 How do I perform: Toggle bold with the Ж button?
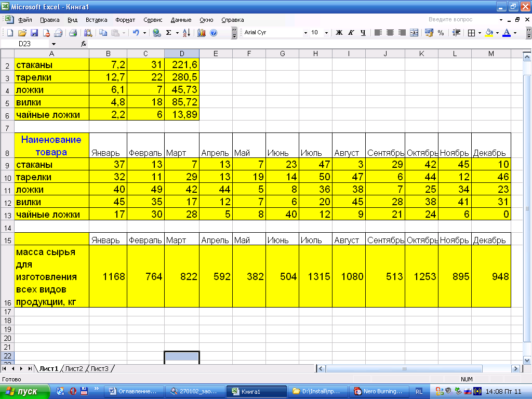[x=339, y=33]
